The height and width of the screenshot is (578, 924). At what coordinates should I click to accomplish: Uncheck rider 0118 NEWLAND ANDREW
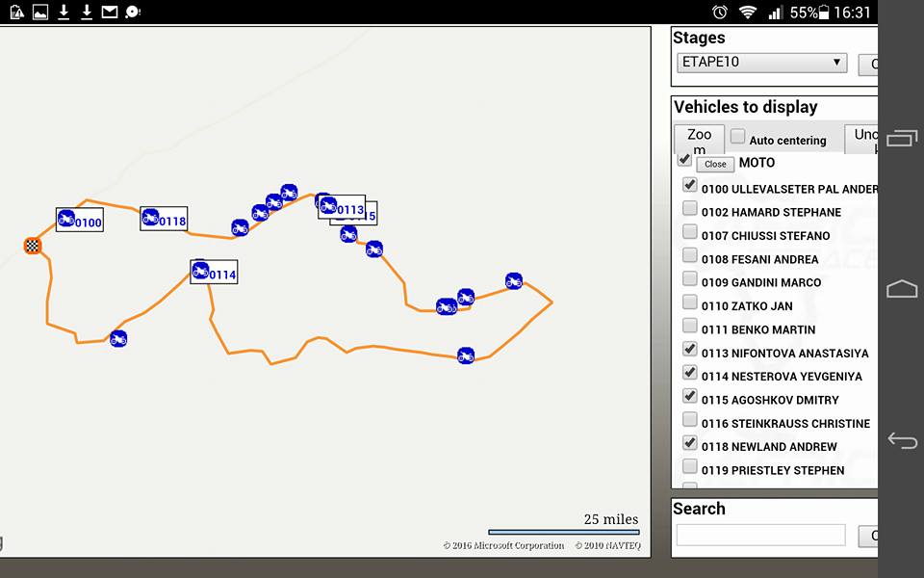[x=690, y=443]
